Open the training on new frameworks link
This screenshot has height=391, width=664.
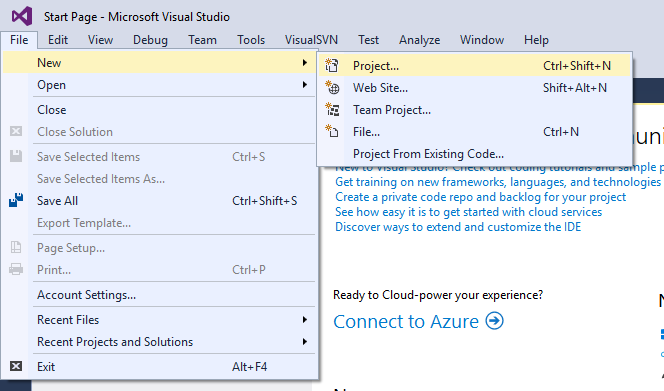click(498, 182)
